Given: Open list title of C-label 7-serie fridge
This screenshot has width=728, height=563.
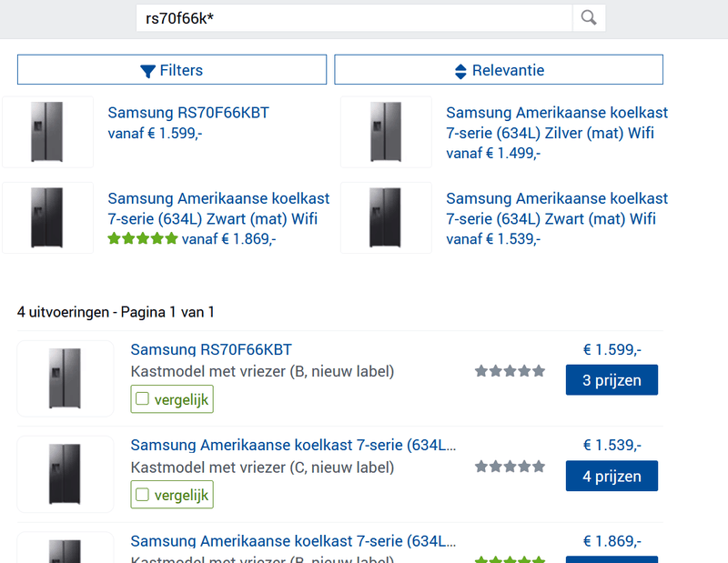Looking at the screenshot, I should (x=293, y=445).
